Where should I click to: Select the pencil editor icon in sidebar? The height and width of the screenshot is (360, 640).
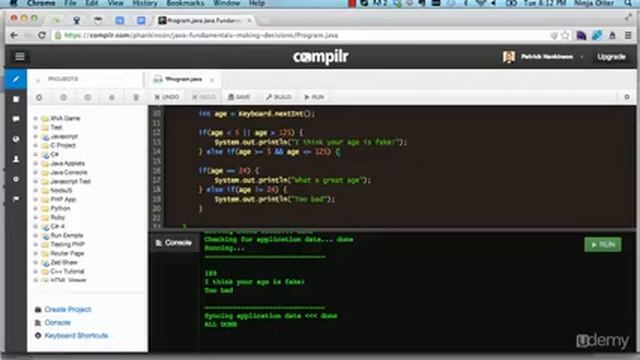(16, 79)
